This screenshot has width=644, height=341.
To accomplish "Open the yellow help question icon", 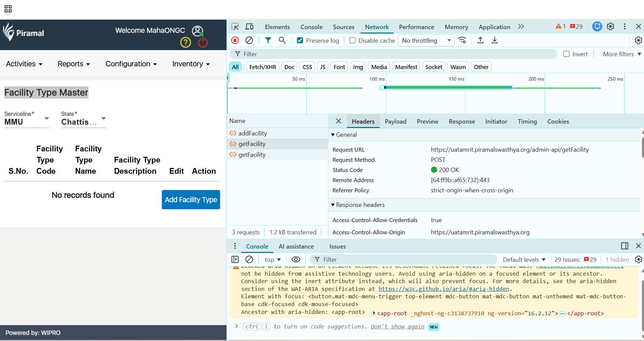I will pyautogui.click(x=186, y=43).
